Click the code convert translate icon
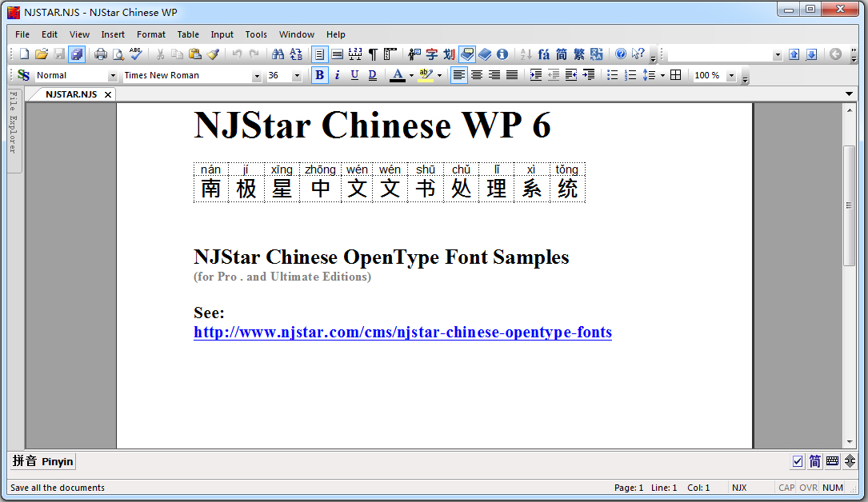The image size is (868, 502). pyautogui.click(x=596, y=54)
